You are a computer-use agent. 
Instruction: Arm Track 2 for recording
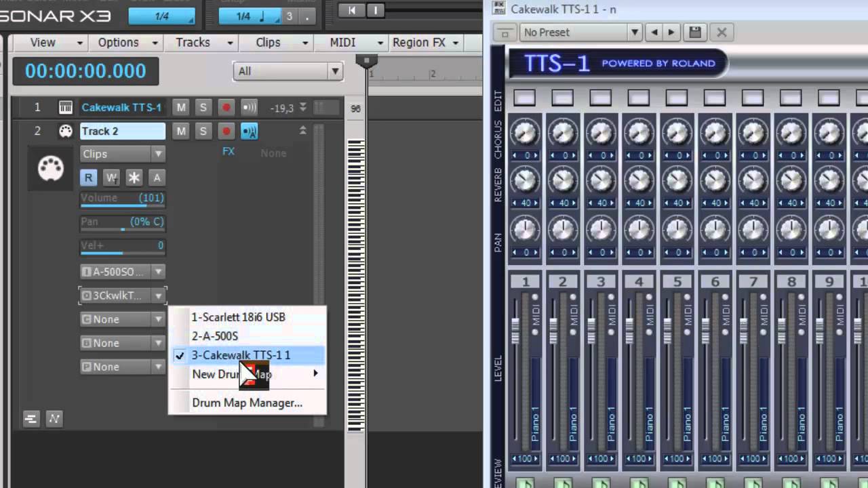[226, 131]
